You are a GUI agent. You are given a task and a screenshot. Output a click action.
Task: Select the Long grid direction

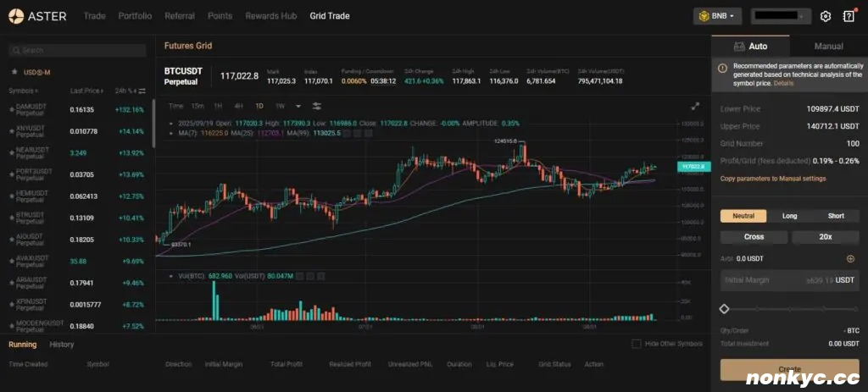789,216
